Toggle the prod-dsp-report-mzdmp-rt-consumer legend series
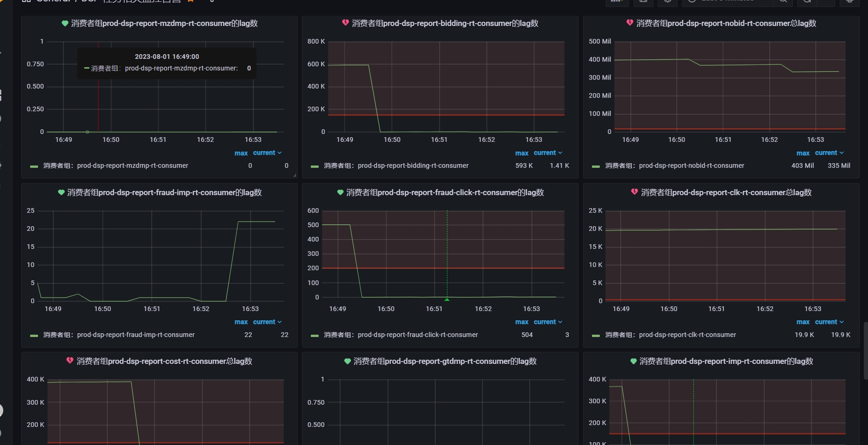The image size is (868, 445). [x=116, y=165]
